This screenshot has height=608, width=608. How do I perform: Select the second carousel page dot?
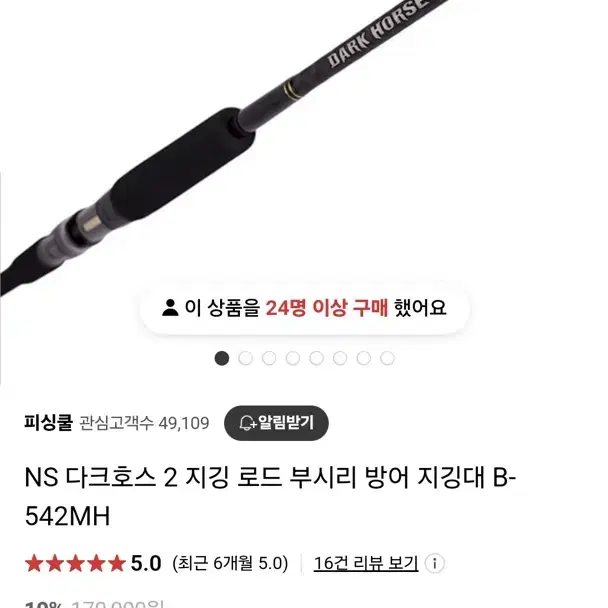(x=245, y=358)
